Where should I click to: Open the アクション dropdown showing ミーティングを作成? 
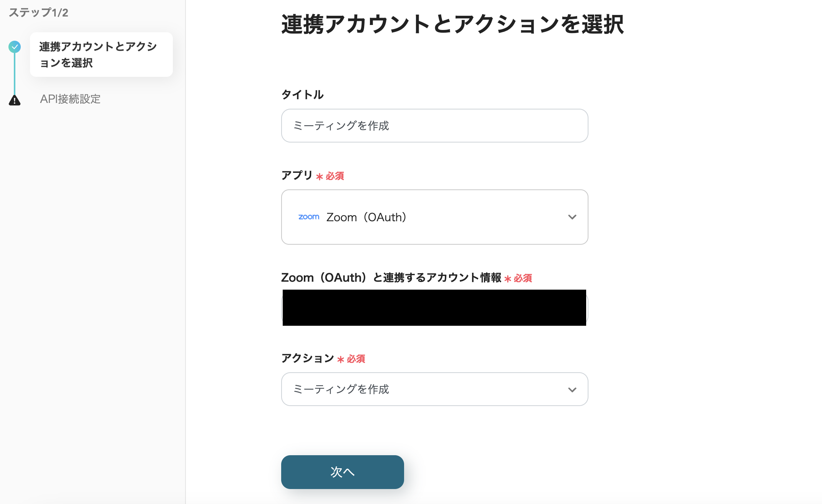[x=434, y=389]
